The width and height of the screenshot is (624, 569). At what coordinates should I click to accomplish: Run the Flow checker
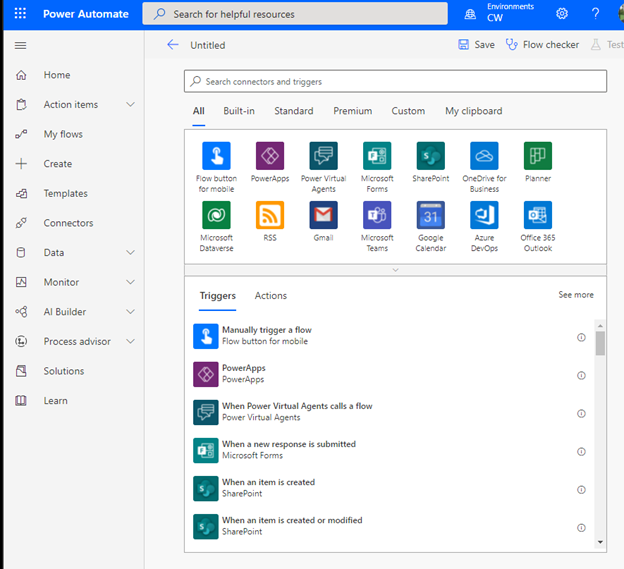(542, 45)
